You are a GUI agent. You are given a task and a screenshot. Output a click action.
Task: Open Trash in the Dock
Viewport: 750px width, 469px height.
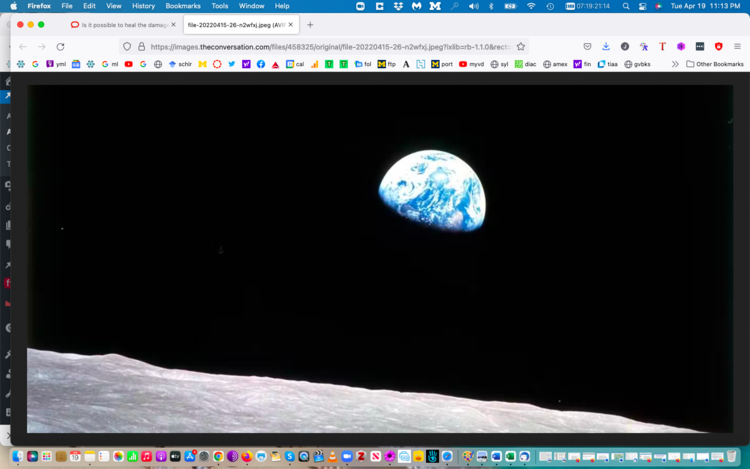pyautogui.click(x=731, y=457)
